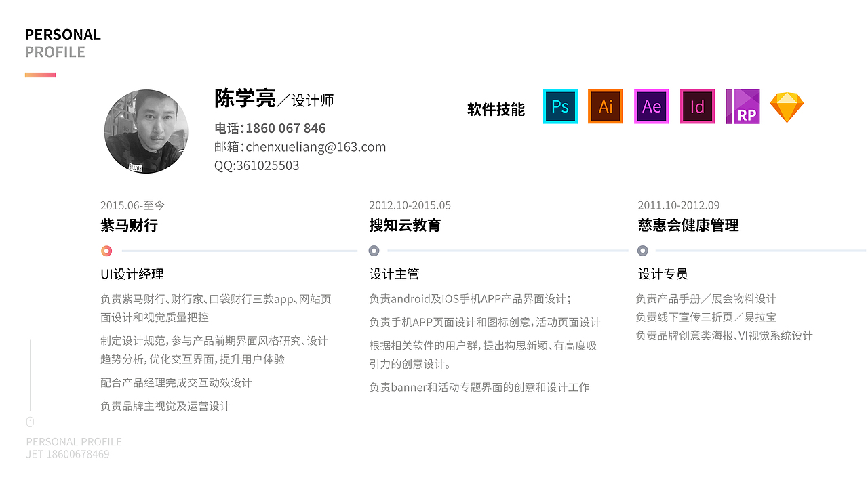Click the date 2011.10-2012.09

[679, 205]
